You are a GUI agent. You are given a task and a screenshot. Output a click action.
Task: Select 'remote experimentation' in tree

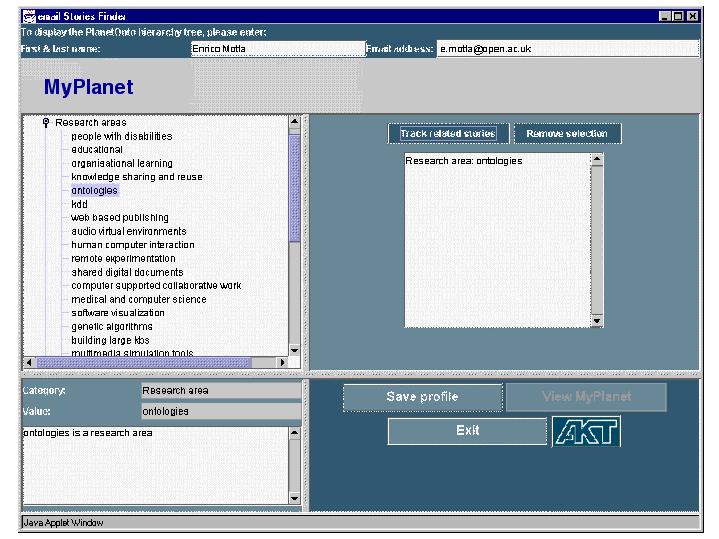point(123,259)
